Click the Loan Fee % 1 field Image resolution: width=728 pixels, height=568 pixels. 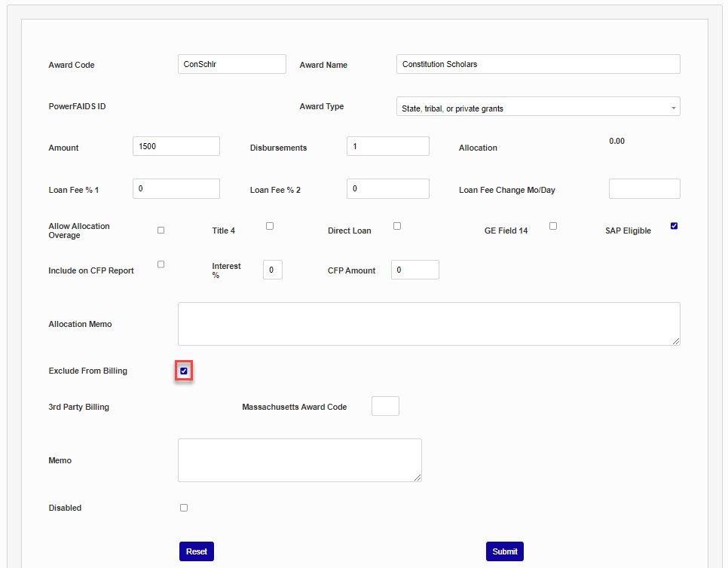(x=176, y=188)
